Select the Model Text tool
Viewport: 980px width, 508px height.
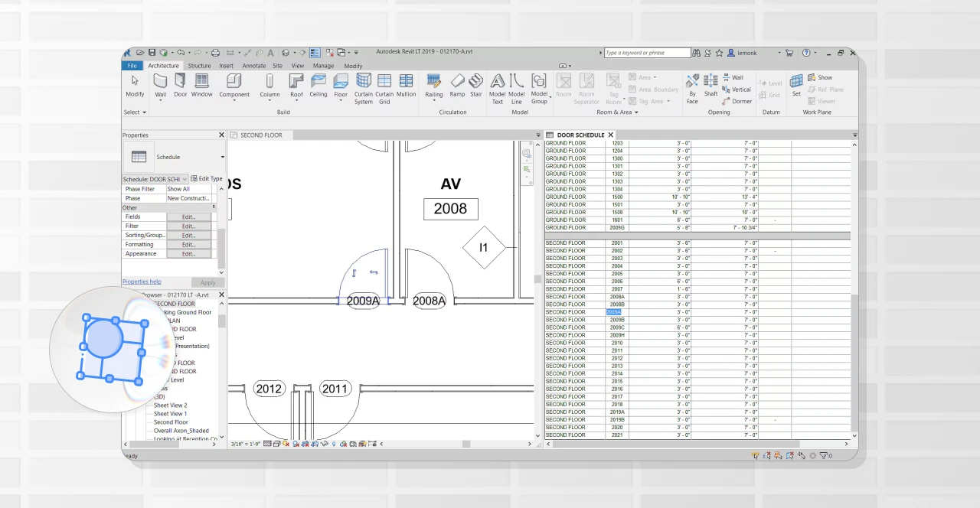(498, 88)
